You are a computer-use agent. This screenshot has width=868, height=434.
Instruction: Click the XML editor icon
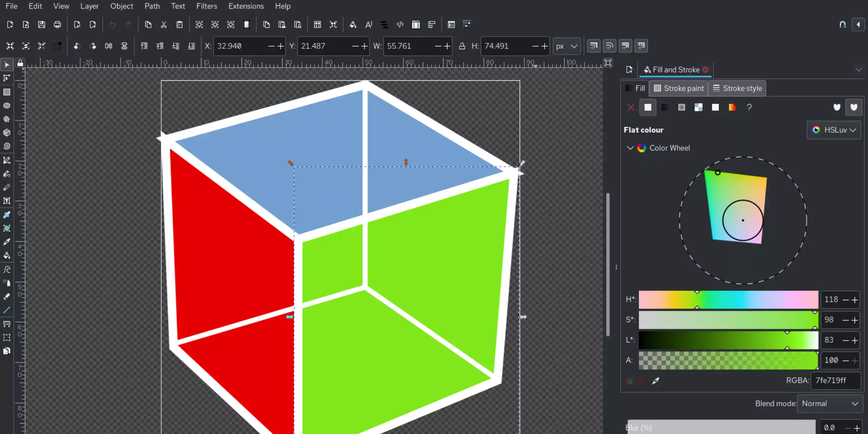point(400,24)
